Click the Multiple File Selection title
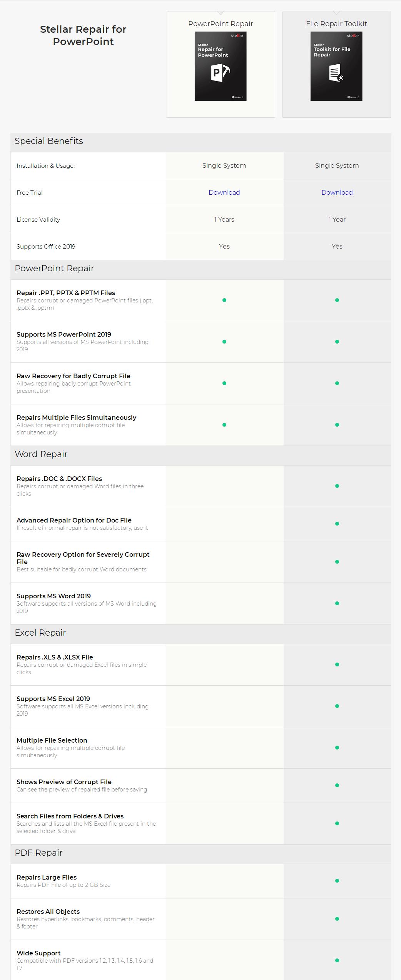Image resolution: width=401 pixels, height=980 pixels. [x=52, y=740]
